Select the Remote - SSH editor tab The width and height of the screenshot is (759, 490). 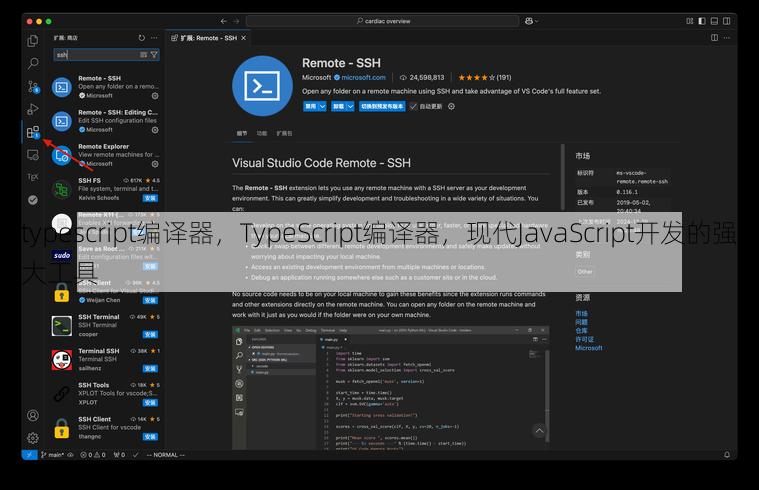click(x=208, y=38)
